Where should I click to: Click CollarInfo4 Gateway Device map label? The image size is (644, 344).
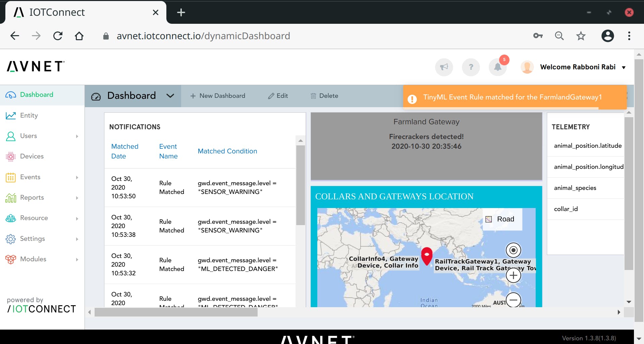pos(384,262)
